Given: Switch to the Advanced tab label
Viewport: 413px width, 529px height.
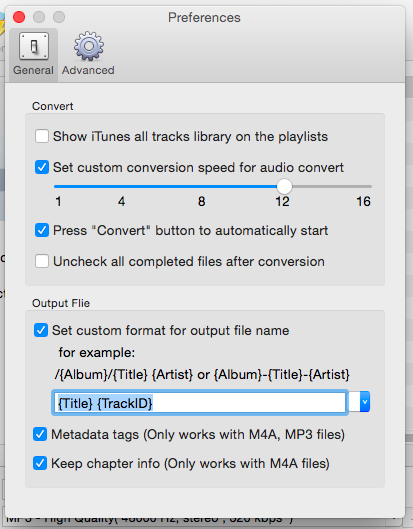Looking at the screenshot, I should click(x=88, y=70).
